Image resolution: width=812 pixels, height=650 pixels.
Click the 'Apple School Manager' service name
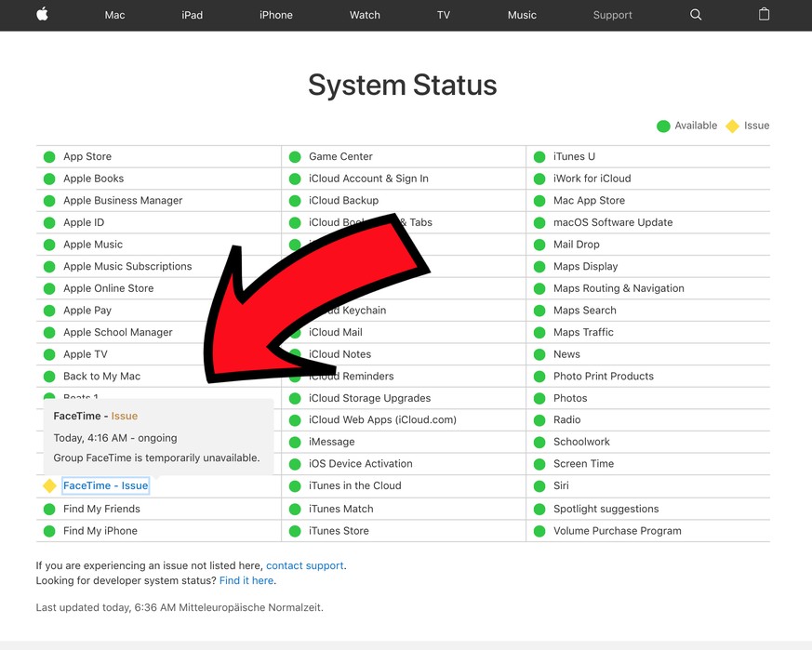pos(117,332)
